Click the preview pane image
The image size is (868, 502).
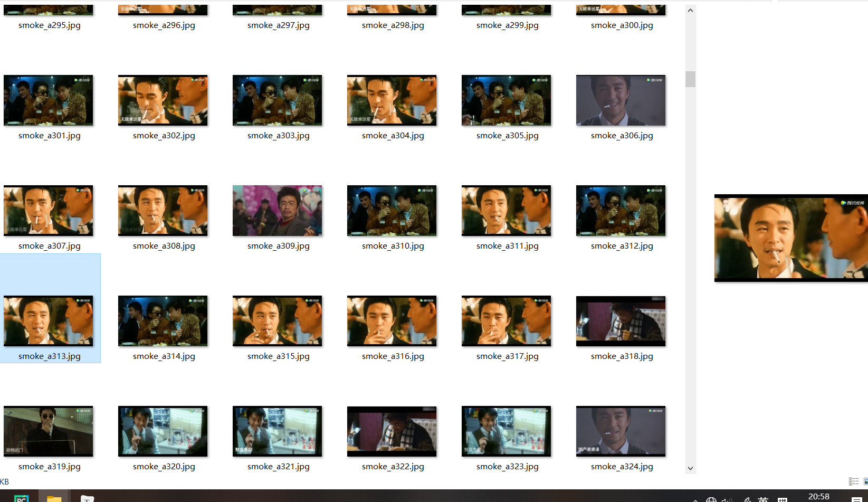[791, 238]
